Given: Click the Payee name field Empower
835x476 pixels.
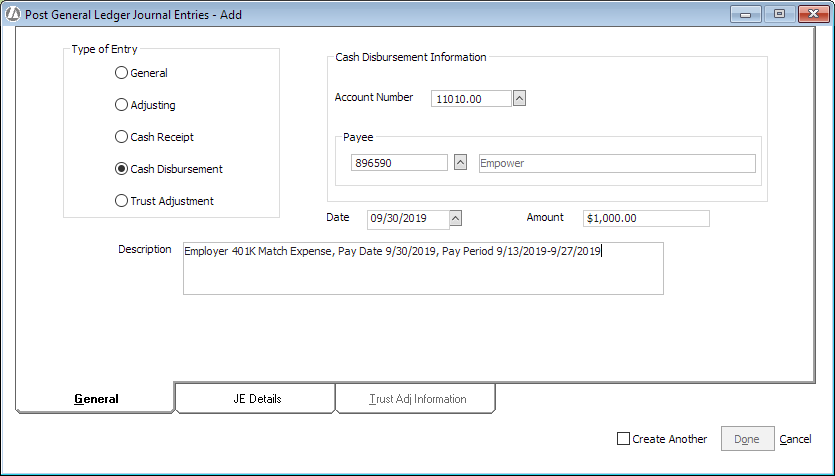Looking at the screenshot, I should coord(617,163).
